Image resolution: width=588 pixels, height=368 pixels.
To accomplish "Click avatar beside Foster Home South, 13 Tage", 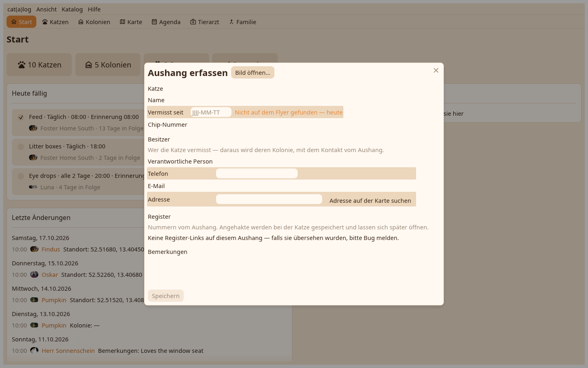I will click(33, 128).
